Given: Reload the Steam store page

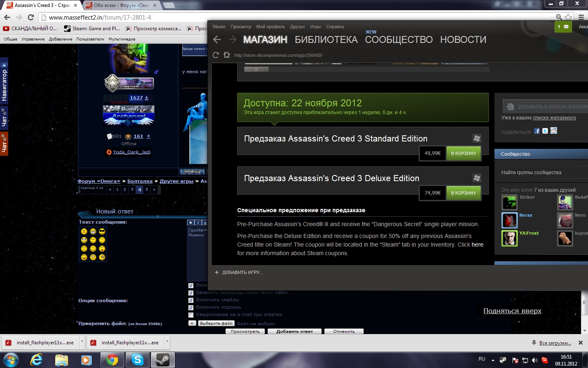Looking at the screenshot, I should (216, 55).
